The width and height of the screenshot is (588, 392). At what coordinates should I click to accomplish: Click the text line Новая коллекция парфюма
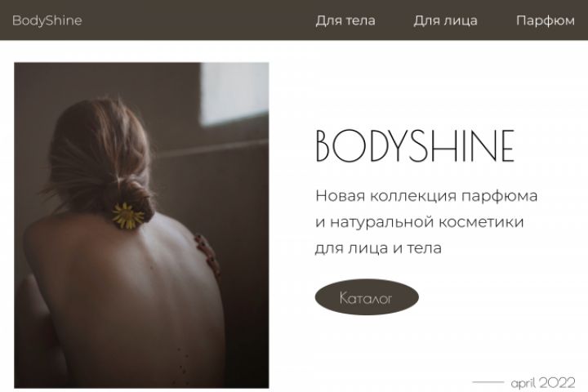point(426,196)
